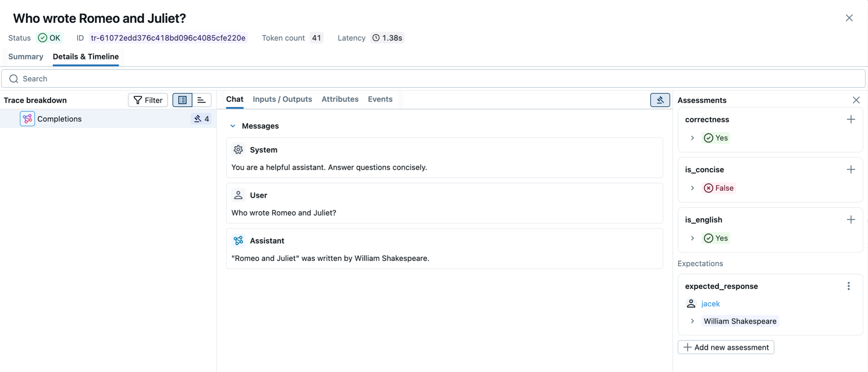
Task: Click plus icon beside is_english
Action: (851, 220)
